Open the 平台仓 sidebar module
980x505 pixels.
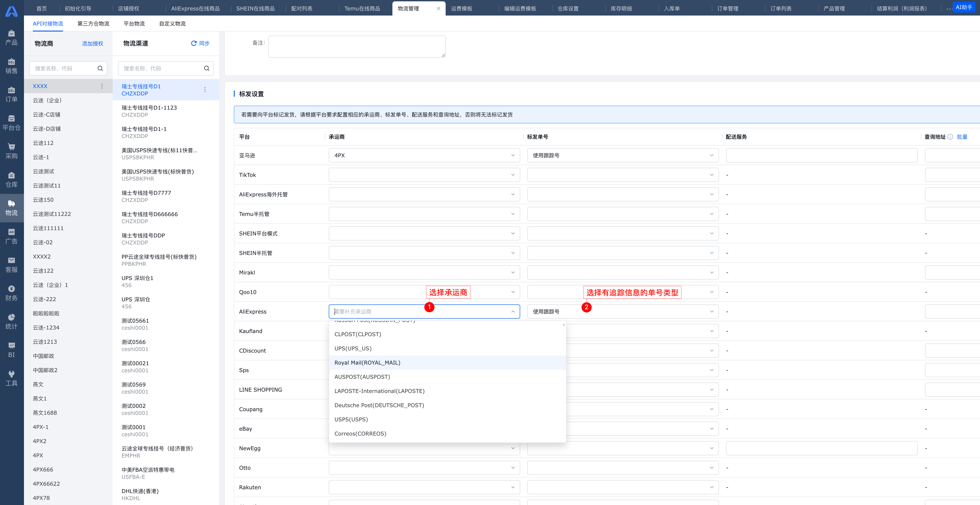click(11, 123)
